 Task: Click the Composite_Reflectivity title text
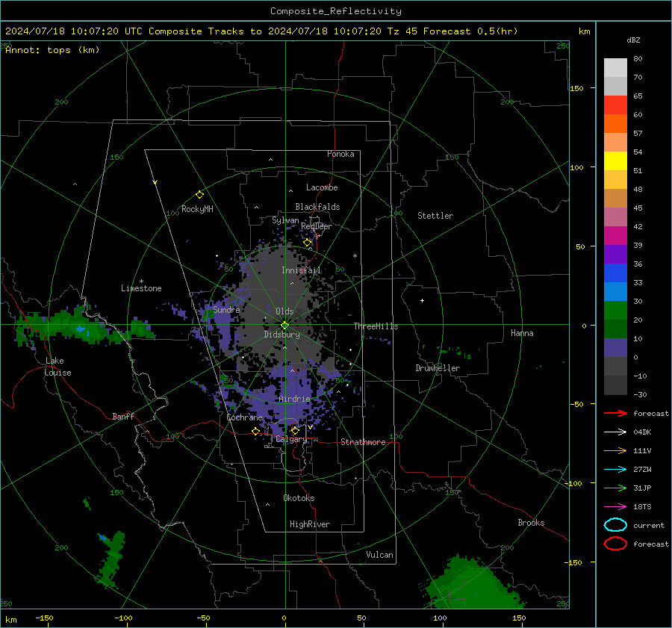point(336,11)
